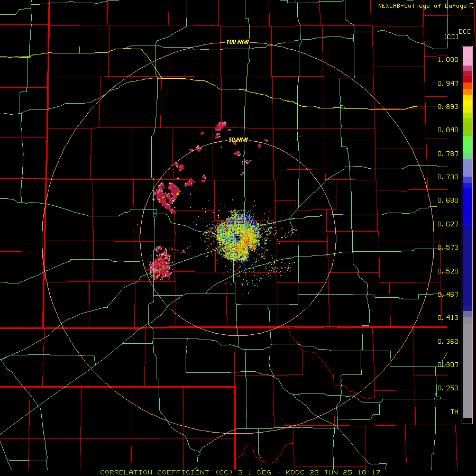Click the 0.307 scale value

[448, 364]
